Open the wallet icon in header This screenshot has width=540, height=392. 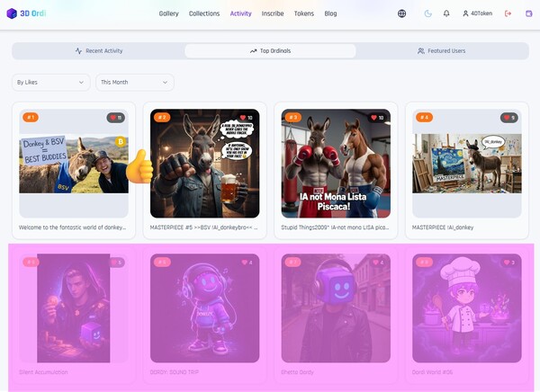(x=528, y=13)
